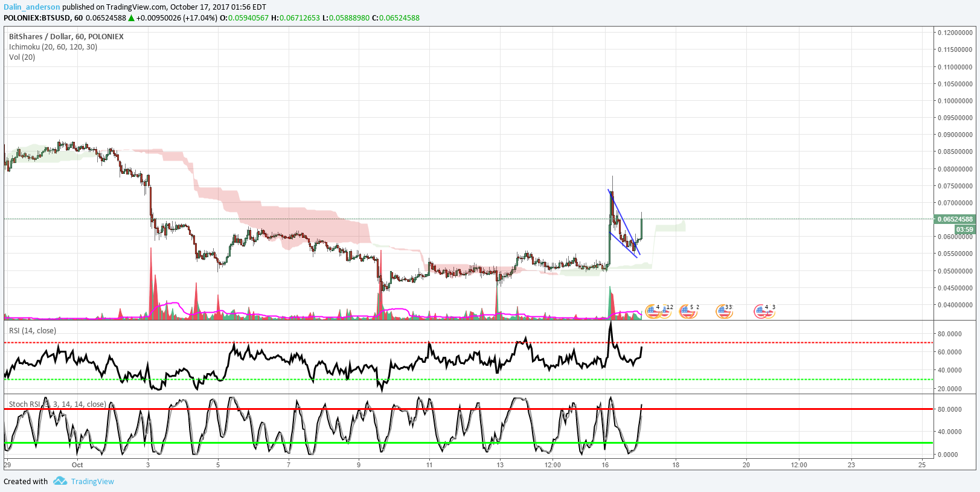980x492 pixels.
Task: Click the H:0.06712653 high value in header
Action: coord(295,18)
